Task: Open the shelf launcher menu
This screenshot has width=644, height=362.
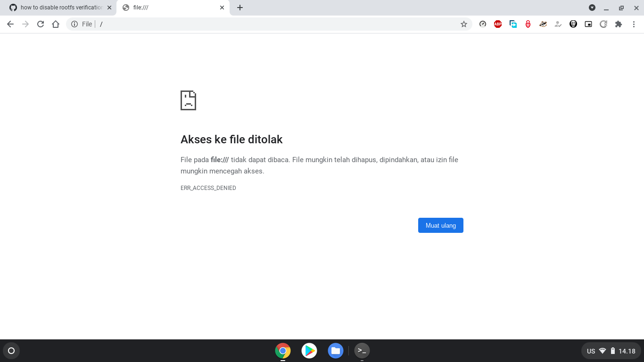Action: (x=11, y=351)
